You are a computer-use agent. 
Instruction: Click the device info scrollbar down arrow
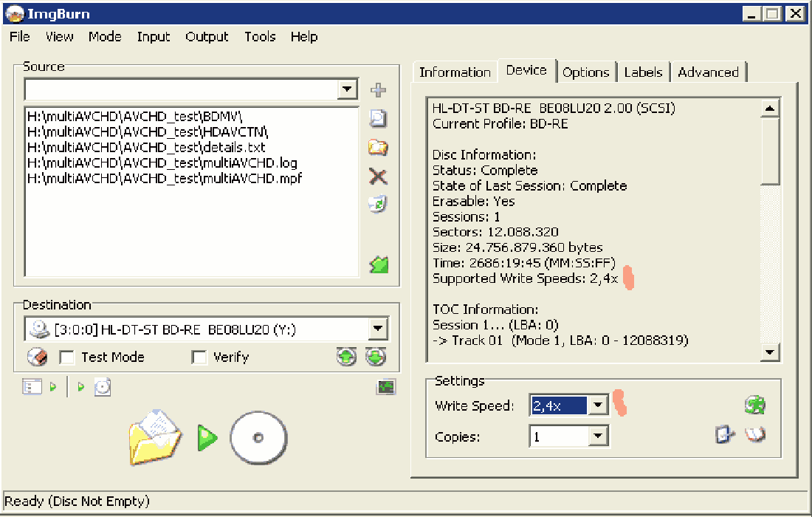coord(770,352)
